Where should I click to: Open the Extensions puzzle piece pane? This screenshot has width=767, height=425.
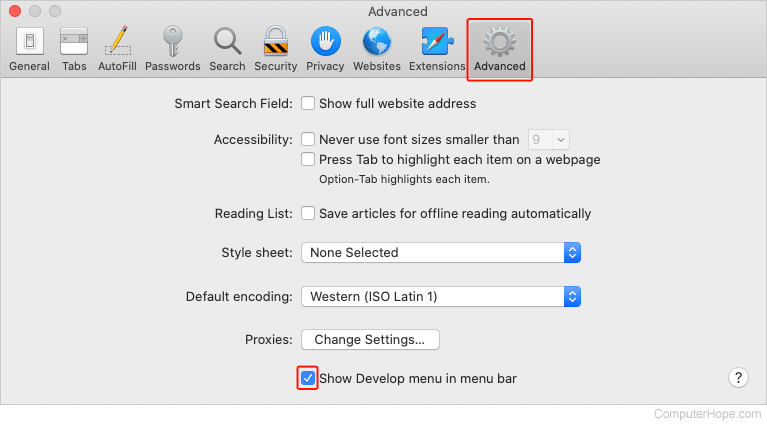[x=437, y=48]
